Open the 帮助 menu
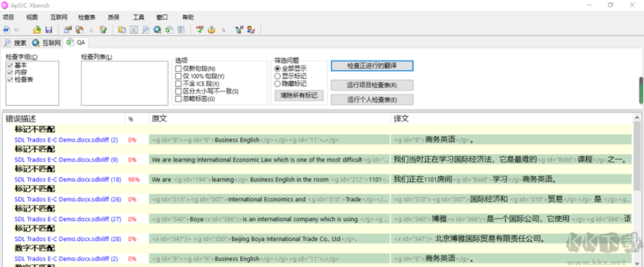This screenshot has height=267, width=644. pos(188,17)
